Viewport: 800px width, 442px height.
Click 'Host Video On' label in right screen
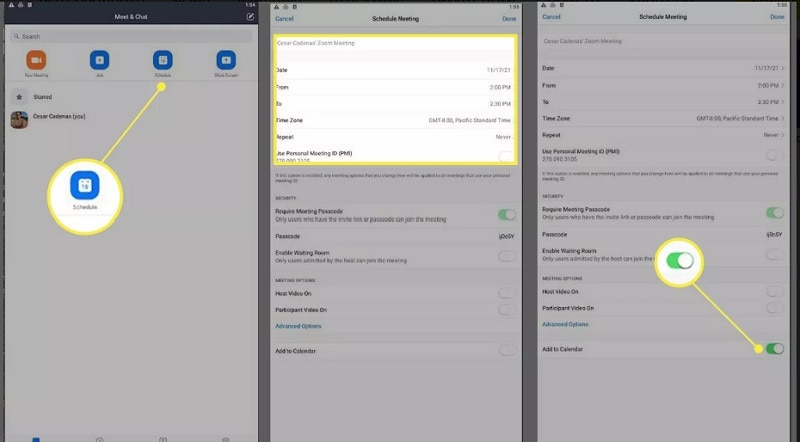560,292
